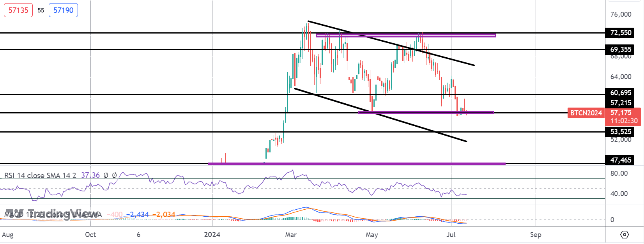Click the 2024 label on time axis
The width and height of the screenshot is (644, 244).
pos(212,235)
